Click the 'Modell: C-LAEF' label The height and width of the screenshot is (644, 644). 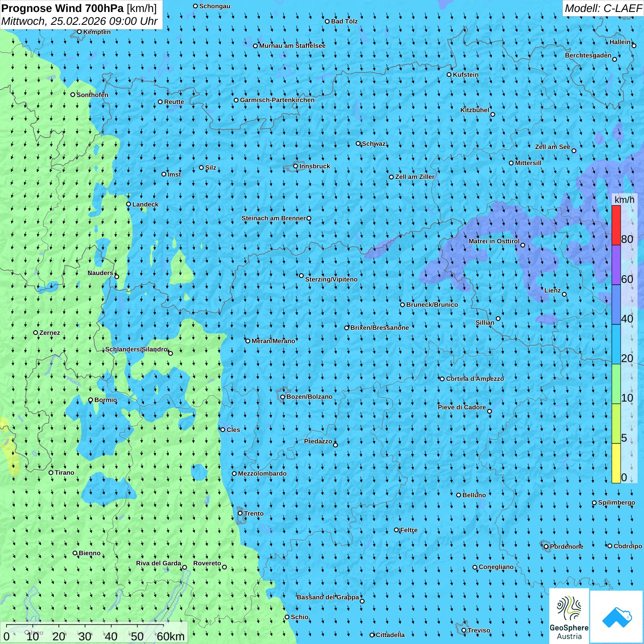[603, 8]
